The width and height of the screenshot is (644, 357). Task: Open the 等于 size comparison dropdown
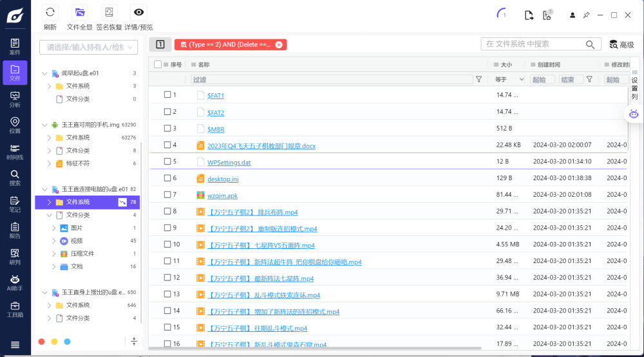click(x=509, y=79)
